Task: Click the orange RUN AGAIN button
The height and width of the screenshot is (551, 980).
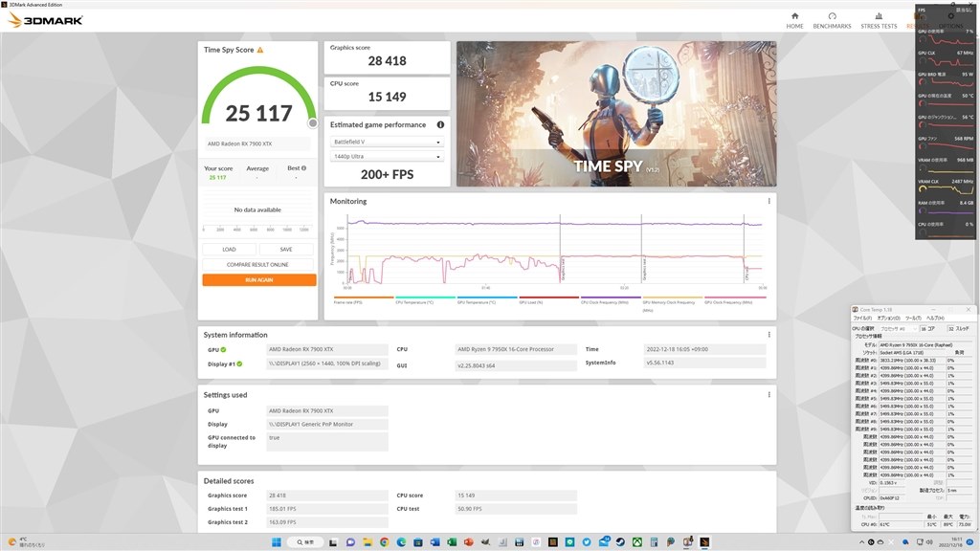Action: 258,280
